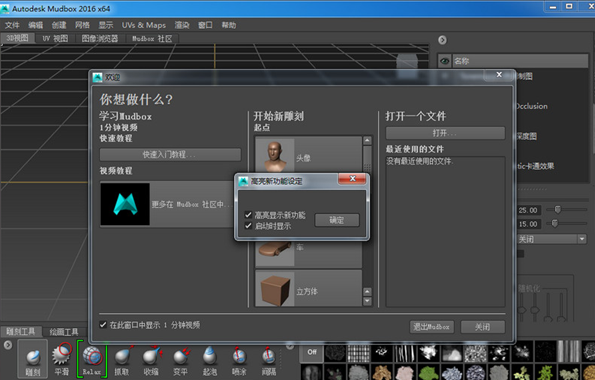Select the 抓取 grab tool
The width and height of the screenshot is (595, 380).
pyautogui.click(x=122, y=358)
